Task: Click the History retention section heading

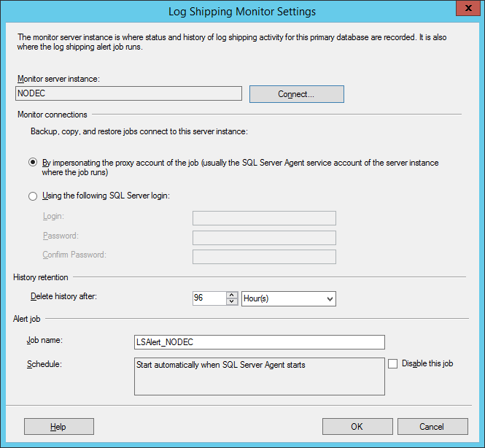Action: (41, 277)
